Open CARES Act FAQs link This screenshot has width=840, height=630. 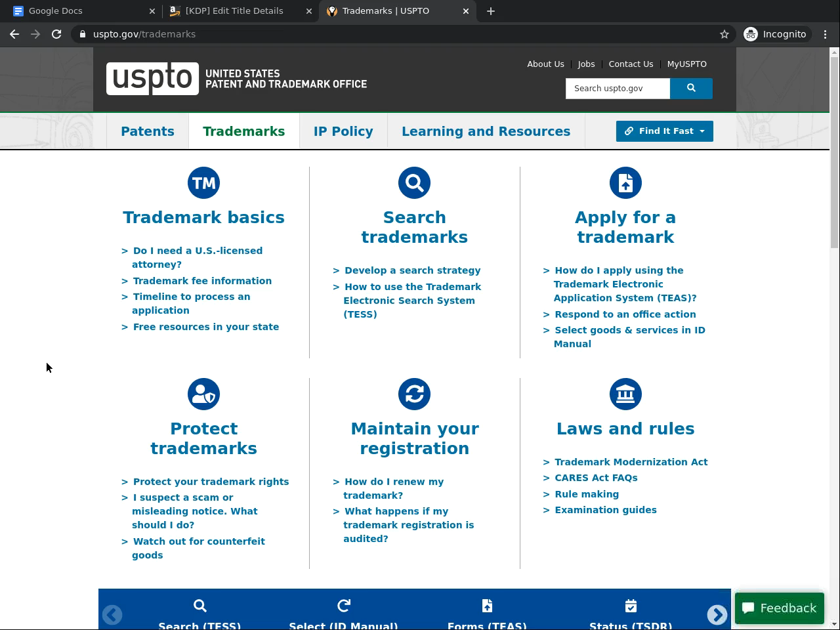point(596,478)
